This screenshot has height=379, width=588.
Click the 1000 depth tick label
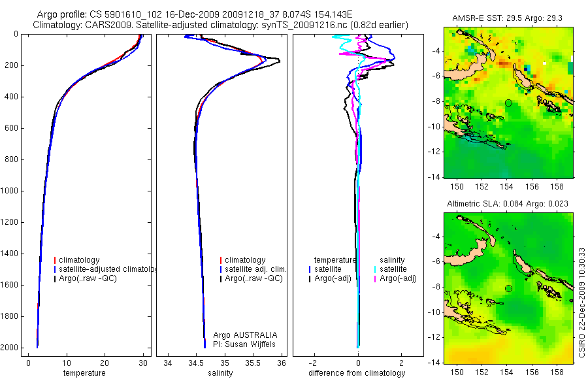pyautogui.click(x=8, y=191)
